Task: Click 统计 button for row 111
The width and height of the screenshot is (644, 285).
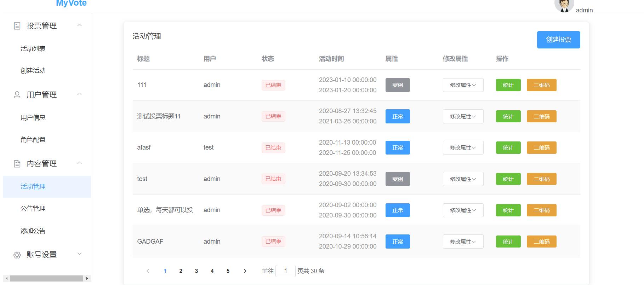Action: pos(508,85)
